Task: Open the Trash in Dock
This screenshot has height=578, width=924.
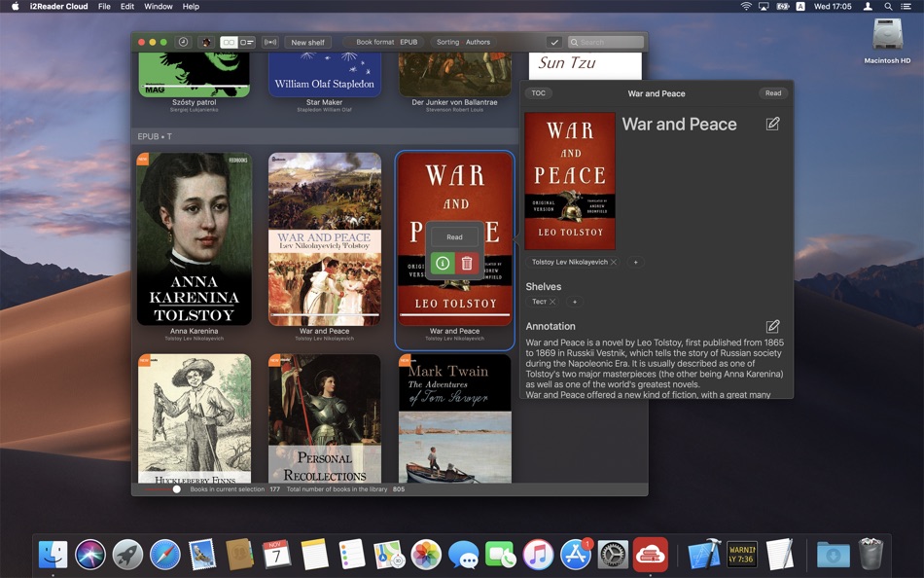Action: (x=871, y=554)
